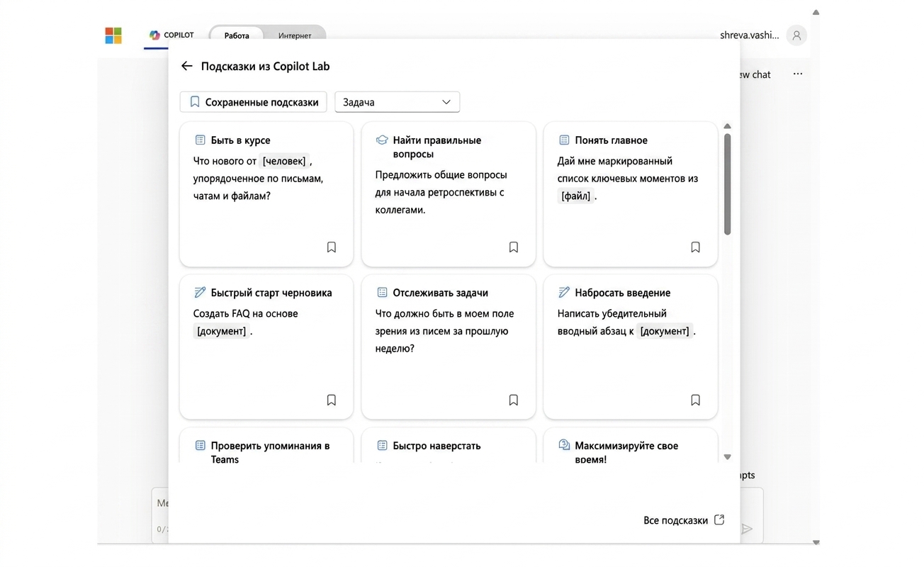Switch to the Интернет tab
This screenshot has width=924, height=567.
click(x=295, y=35)
